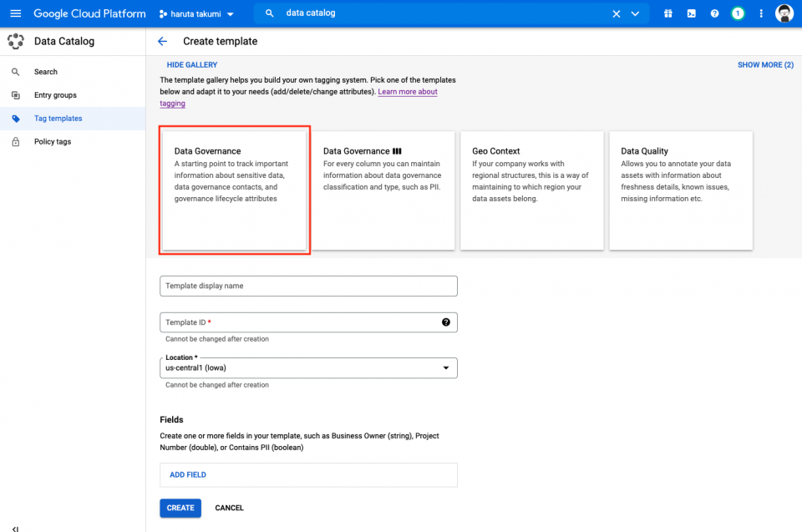
Task: Select the Data Governance template card
Action: click(234, 190)
